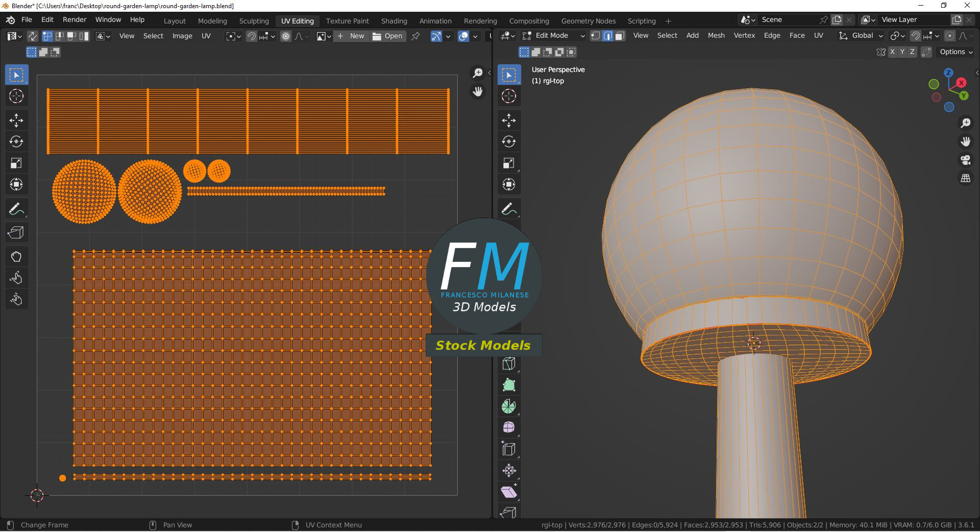
Task: Select the Transform tool in 3D viewport toolbar
Action: click(x=509, y=184)
